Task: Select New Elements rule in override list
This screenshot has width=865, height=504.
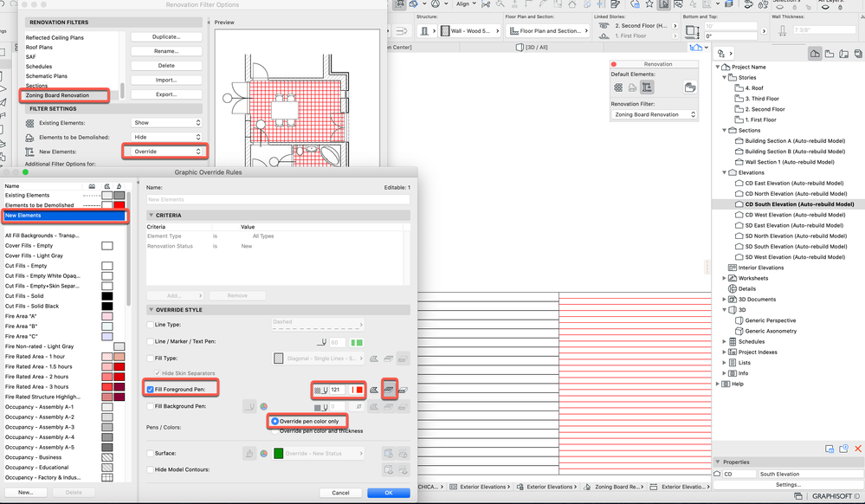Action: [x=65, y=216]
